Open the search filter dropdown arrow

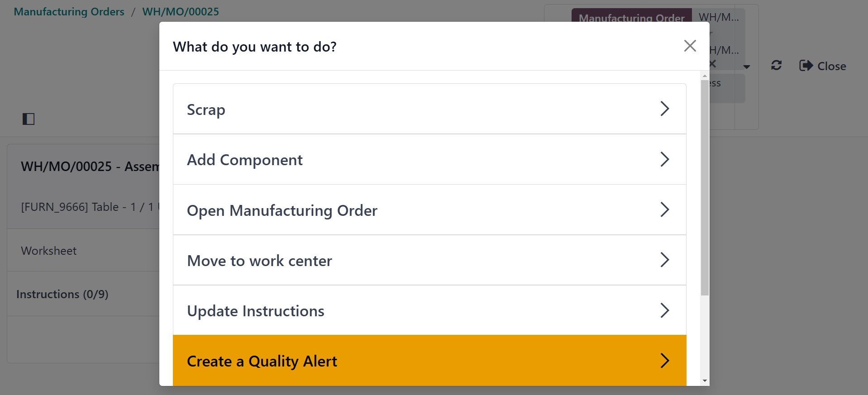click(x=747, y=67)
